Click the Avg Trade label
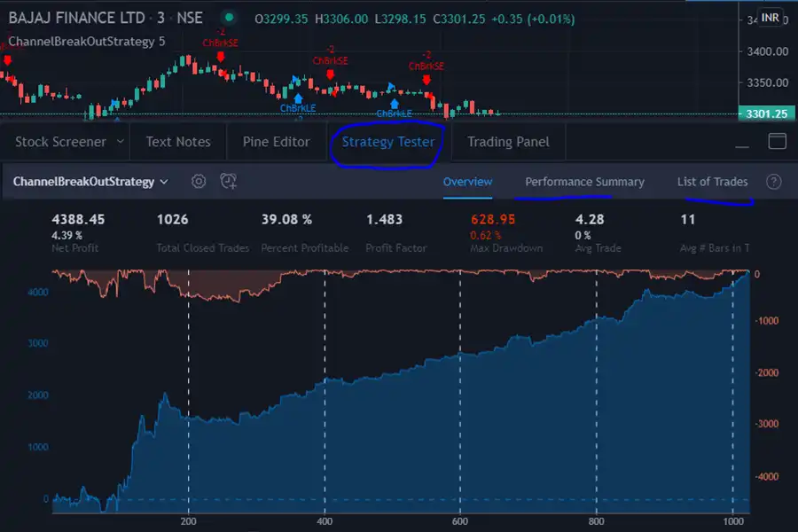Image resolution: width=798 pixels, height=532 pixels. pyautogui.click(x=598, y=248)
